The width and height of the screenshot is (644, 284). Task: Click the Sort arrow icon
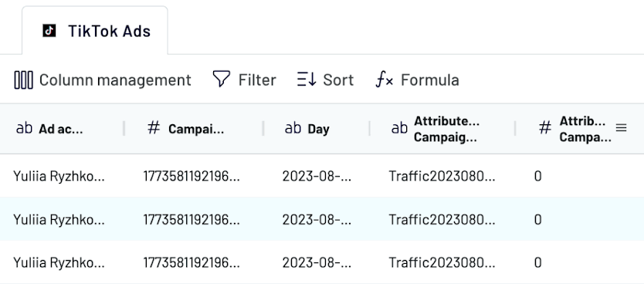(x=307, y=79)
